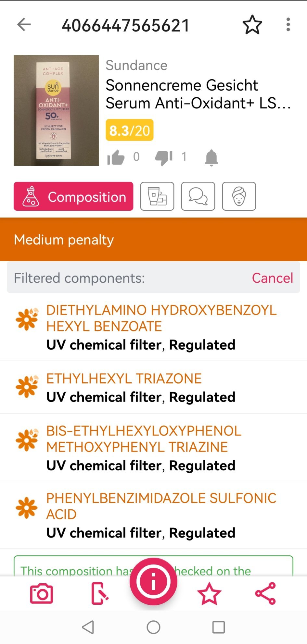The height and width of the screenshot is (644, 307).
Task: Tap the share icon in bottom bar
Action: (265, 593)
